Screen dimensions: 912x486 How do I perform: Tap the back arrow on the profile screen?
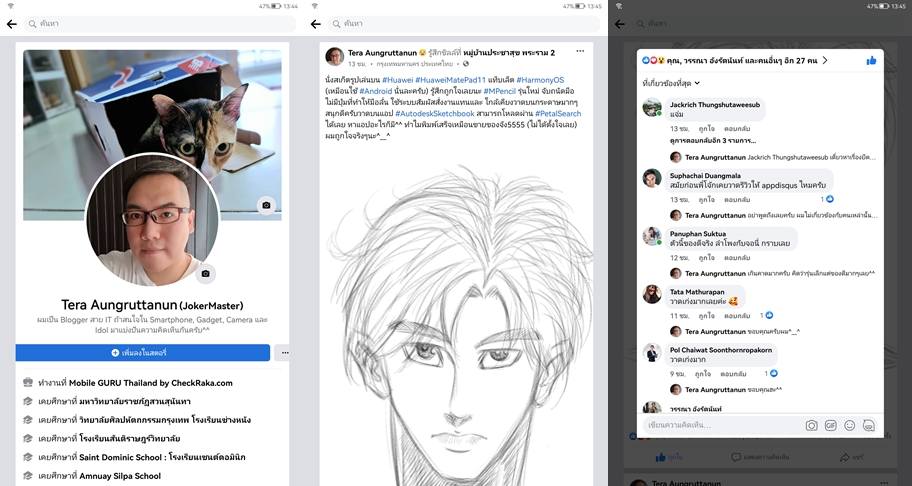[12, 23]
